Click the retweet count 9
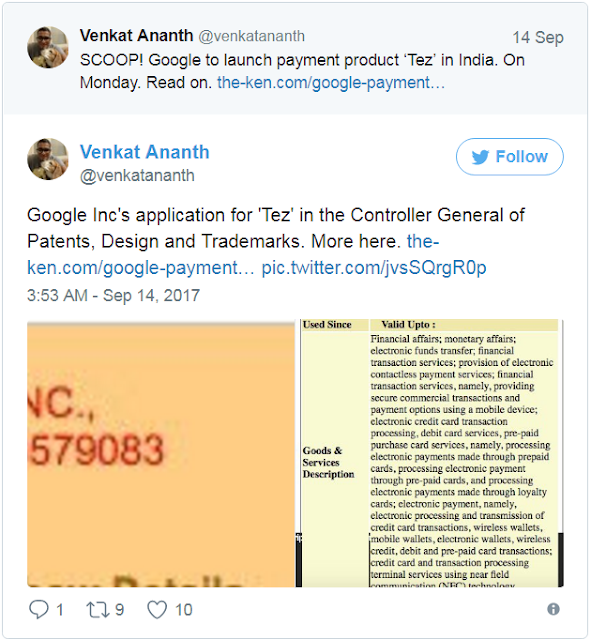Image resolution: width=591 pixels, height=640 pixels. pyautogui.click(x=119, y=610)
